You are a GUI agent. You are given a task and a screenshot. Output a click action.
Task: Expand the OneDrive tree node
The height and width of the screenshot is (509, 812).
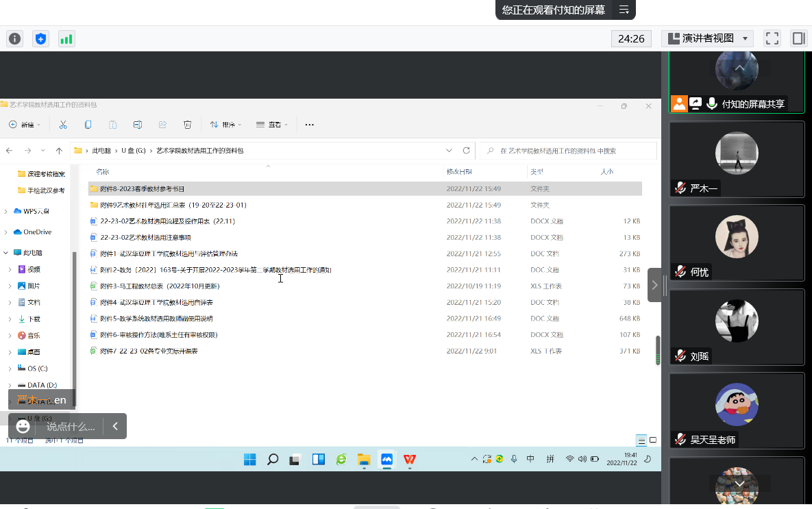[7, 232]
